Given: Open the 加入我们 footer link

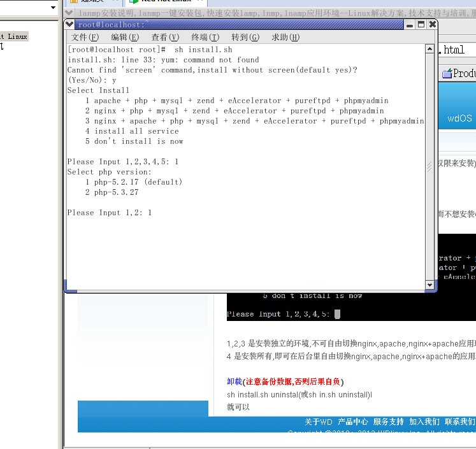Looking at the screenshot, I should 424,422.
